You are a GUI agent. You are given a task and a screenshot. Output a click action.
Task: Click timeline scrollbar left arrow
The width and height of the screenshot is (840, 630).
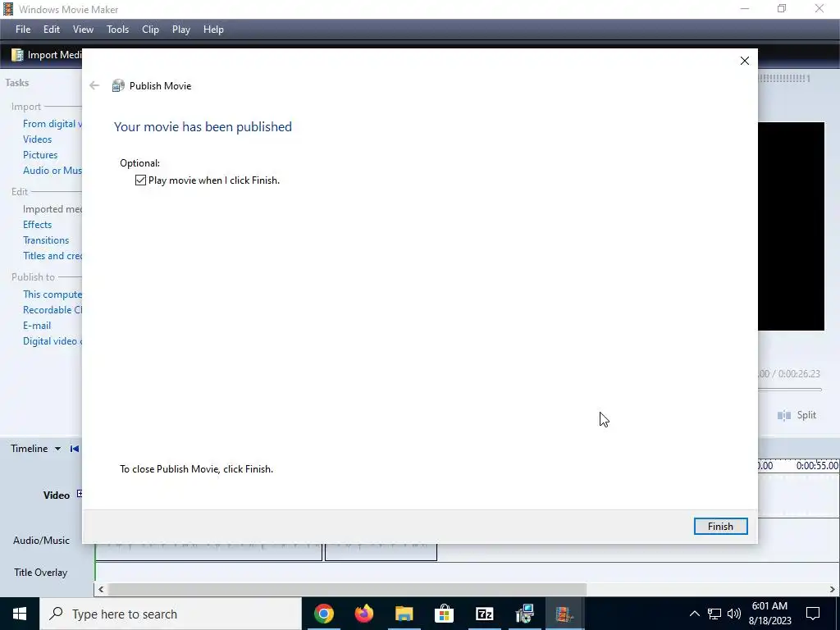[101, 589]
